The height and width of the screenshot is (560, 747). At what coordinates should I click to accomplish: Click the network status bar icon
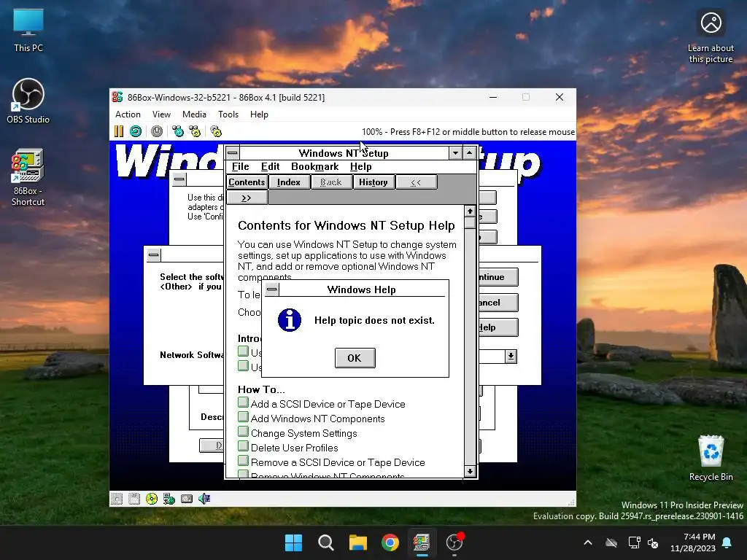click(x=169, y=499)
